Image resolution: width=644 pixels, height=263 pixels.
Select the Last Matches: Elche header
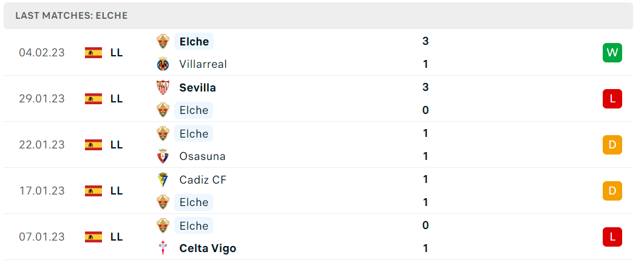pos(318,16)
